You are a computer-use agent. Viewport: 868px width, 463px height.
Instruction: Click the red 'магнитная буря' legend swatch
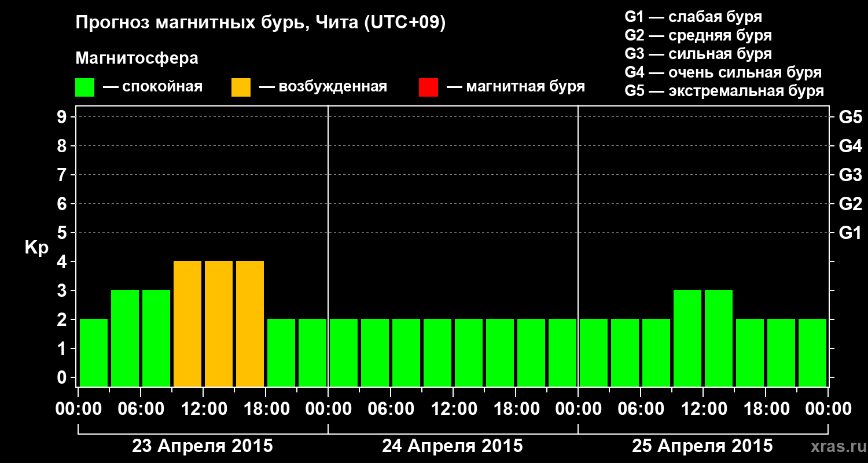click(x=429, y=87)
